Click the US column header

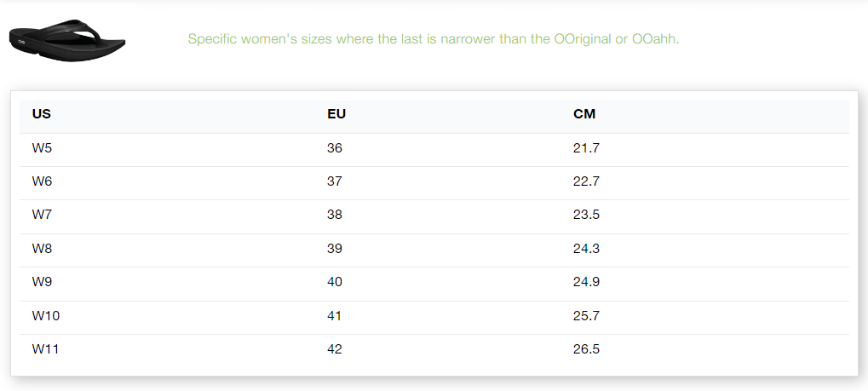(42, 114)
